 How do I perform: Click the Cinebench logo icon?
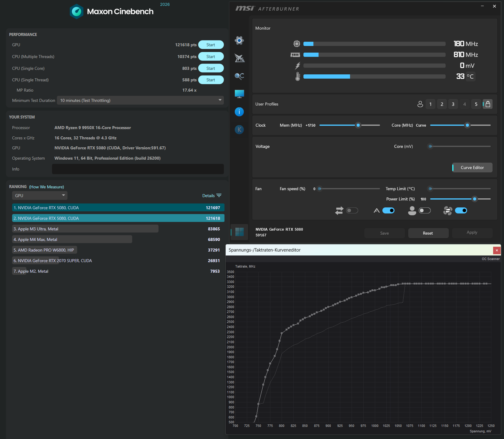pos(77,11)
